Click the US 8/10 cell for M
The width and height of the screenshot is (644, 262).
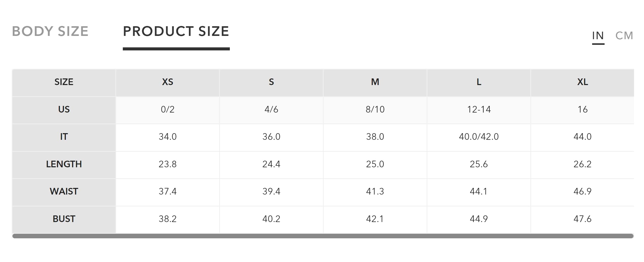375,109
